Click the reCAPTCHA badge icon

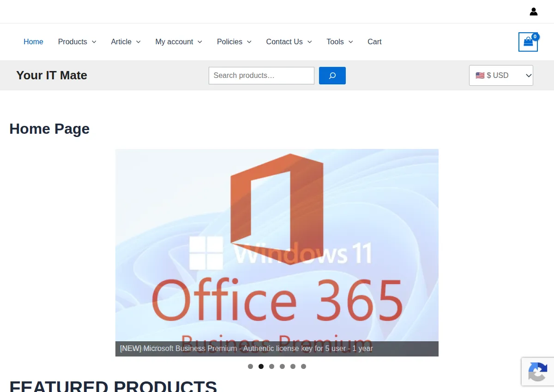point(538,371)
